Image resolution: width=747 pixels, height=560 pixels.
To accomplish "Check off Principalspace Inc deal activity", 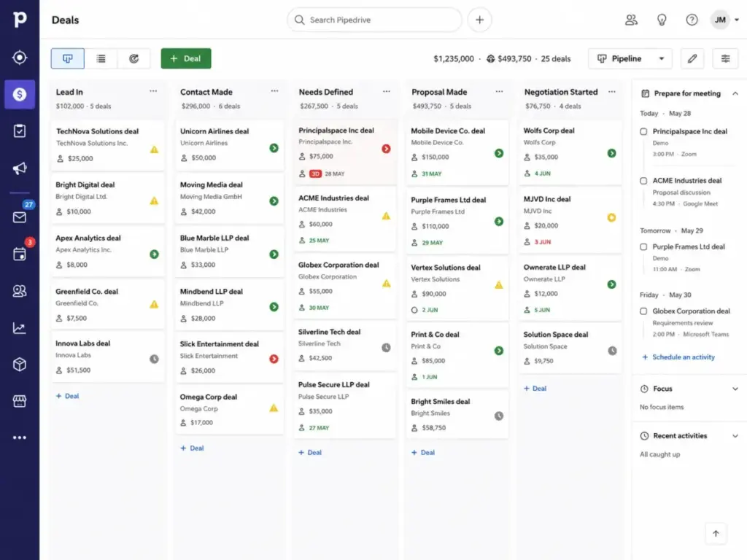I will click(643, 131).
